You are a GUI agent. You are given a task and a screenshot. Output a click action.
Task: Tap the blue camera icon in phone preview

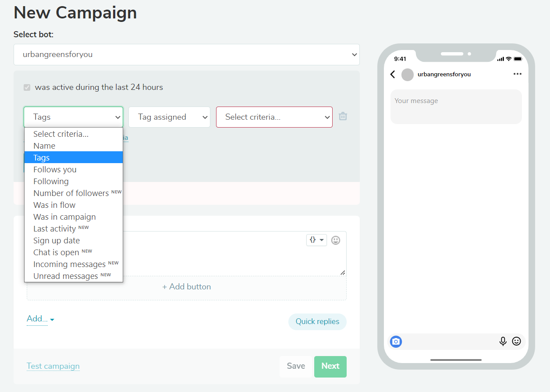(396, 341)
